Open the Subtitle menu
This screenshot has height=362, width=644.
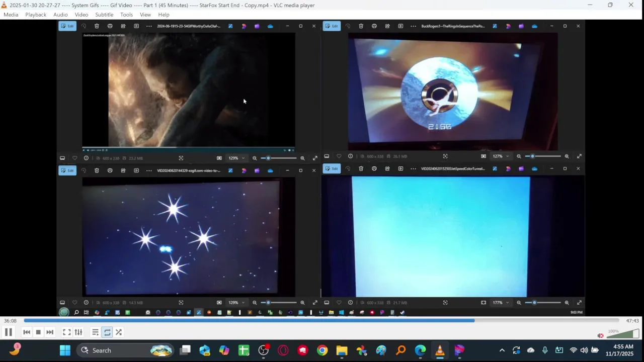(x=104, y=15)
